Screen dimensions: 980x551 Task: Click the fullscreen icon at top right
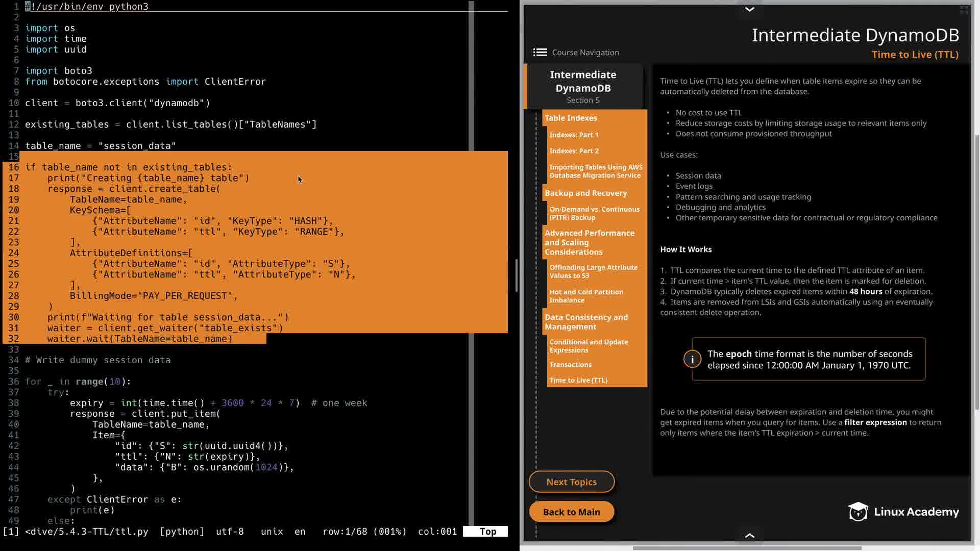coord(964,10)
